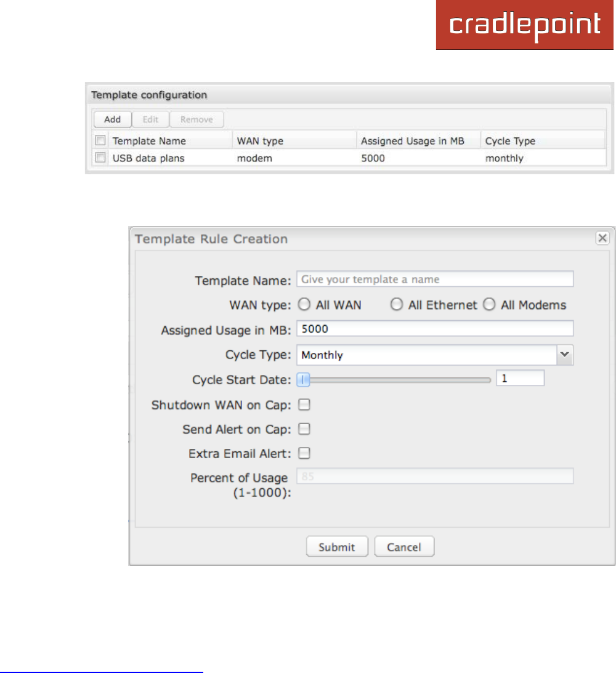Click the Cycle Start Date number field
This screenshot has height=673, width=616.
pos(521,378)
